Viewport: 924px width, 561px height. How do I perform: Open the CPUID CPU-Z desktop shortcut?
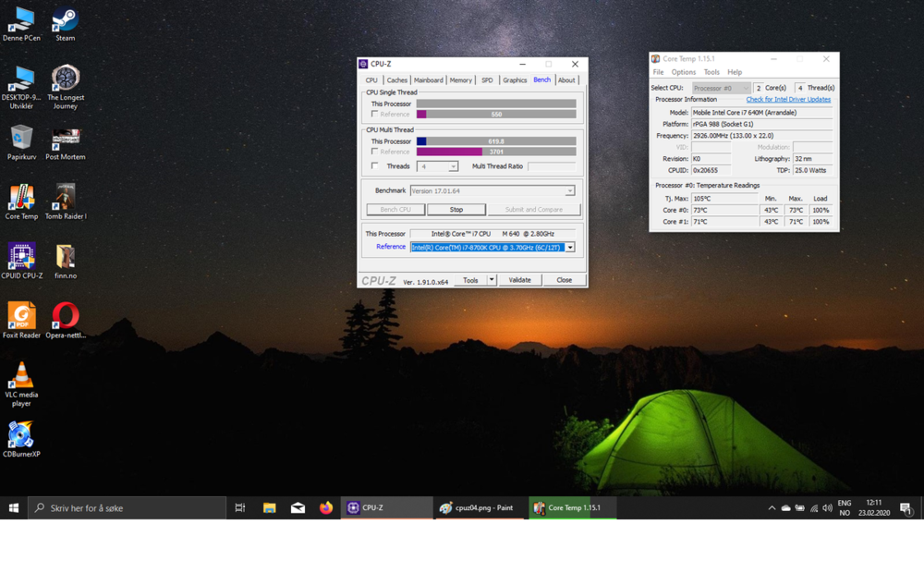pos(22,261)
